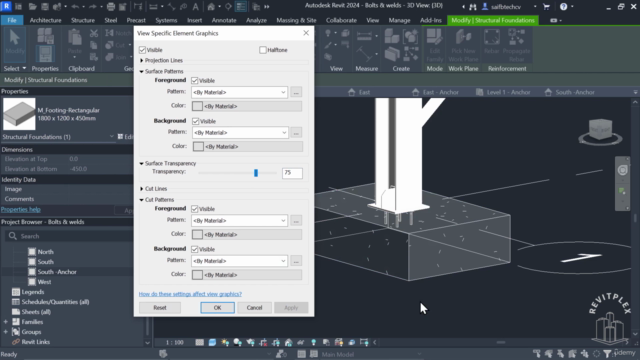Screen dimensions: 640x360
Task: Click the Temporary Hide/Isolate glasses icon
Action: coord(301,342)
